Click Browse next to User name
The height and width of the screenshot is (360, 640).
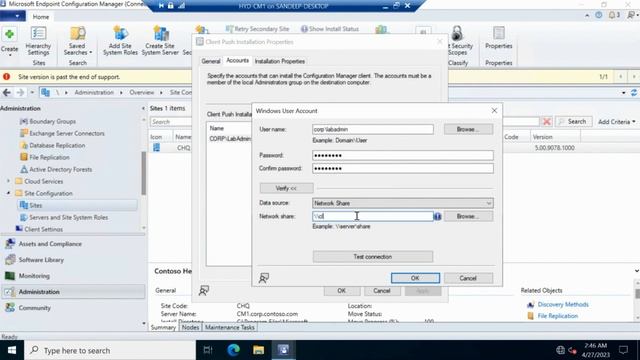(468, 129)
